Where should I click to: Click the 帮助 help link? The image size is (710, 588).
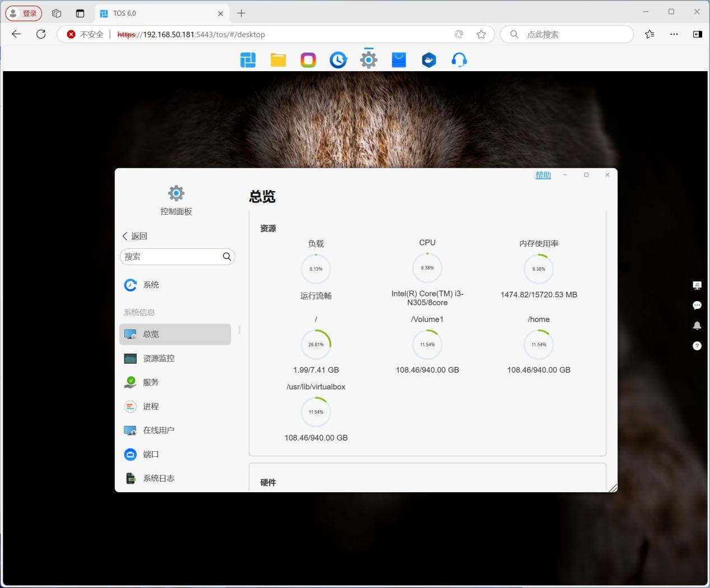[542, 175]
